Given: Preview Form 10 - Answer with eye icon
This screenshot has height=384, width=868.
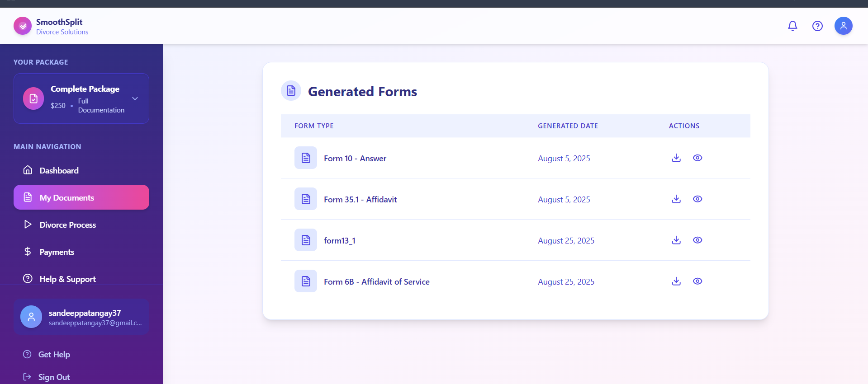Looking at the screenshot, I should tap(697, 158).
